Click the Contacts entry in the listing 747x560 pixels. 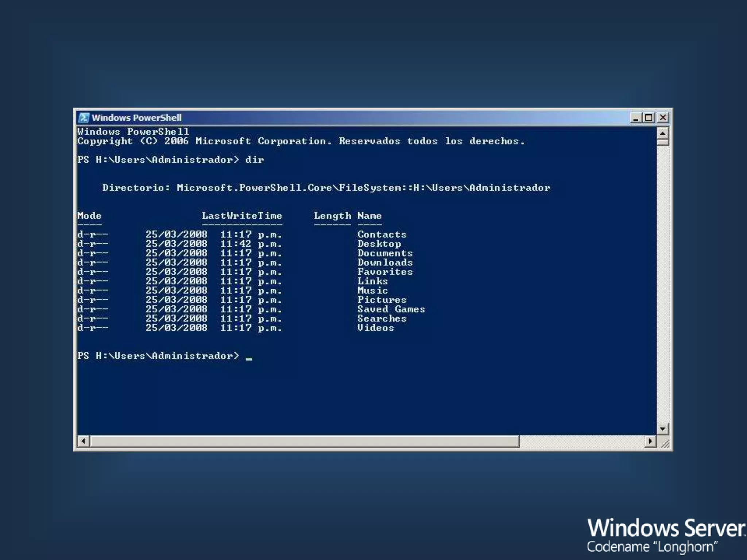click(382, 234)
